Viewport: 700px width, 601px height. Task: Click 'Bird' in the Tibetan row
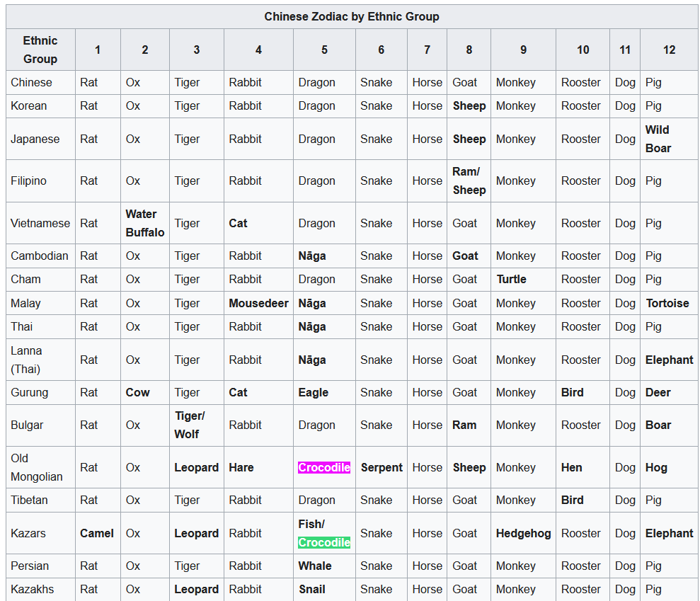[573, 500]
